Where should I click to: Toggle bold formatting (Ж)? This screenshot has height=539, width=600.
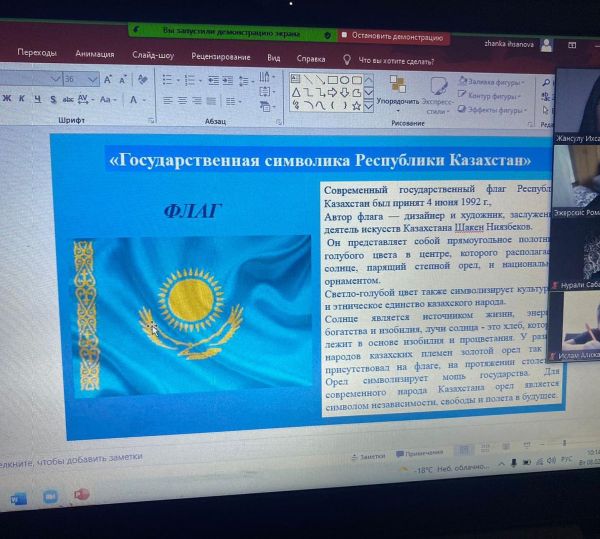(x=7, y=99)
